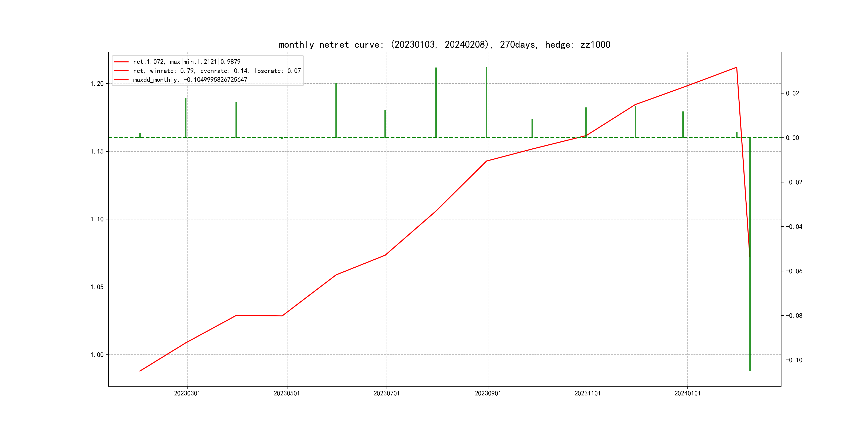Click the 1.20 left axis tick label
868x434 pixels.
click(97, 84)
